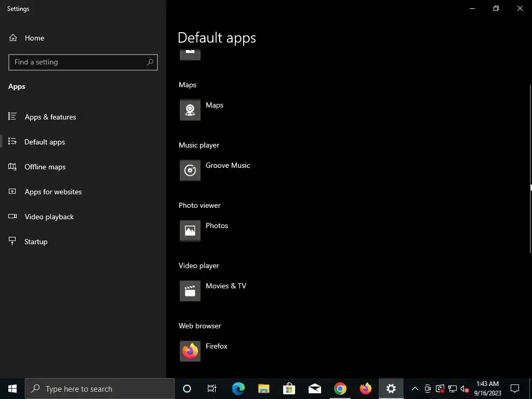Click the Video playback camera icon
Viewport: 532px width, 399px height.
point(12,216)
